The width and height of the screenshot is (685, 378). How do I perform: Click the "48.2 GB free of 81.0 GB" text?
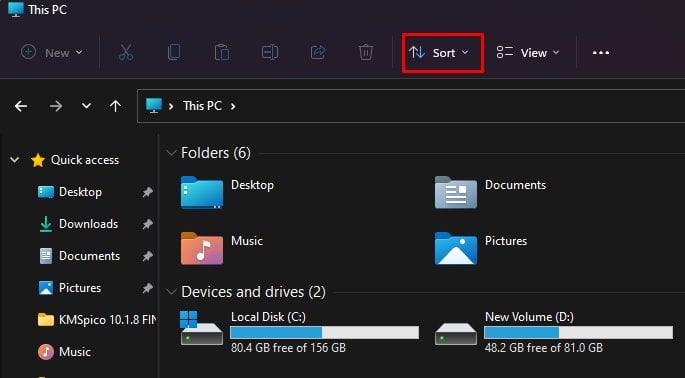coord(543,348)
